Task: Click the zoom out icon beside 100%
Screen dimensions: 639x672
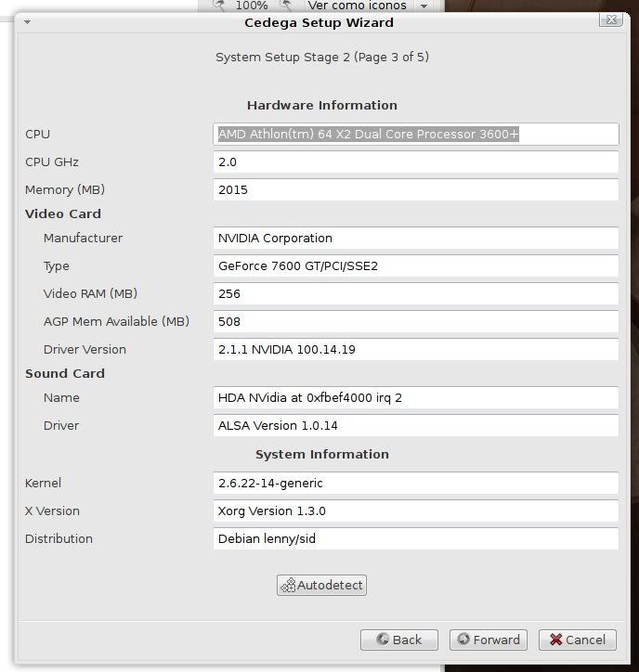Action: click(x=219, y=6)
